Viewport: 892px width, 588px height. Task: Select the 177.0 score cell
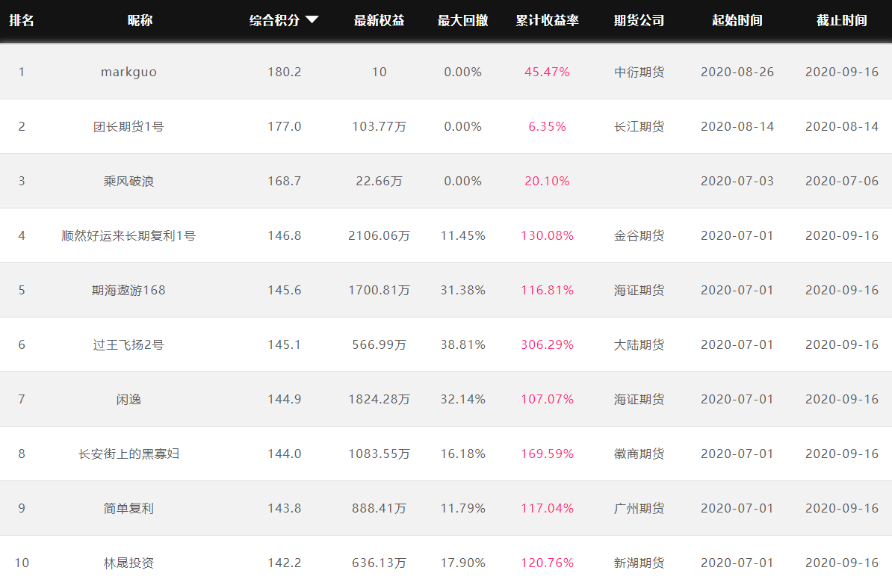pos(285,127)
